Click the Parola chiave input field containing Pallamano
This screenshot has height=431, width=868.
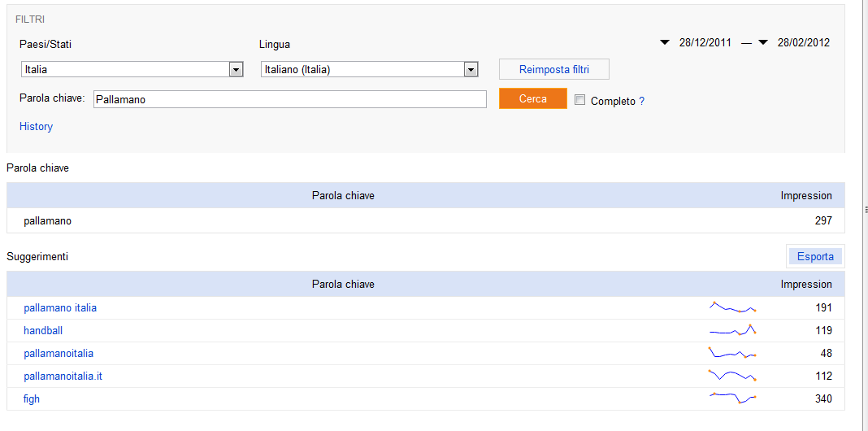290,99
